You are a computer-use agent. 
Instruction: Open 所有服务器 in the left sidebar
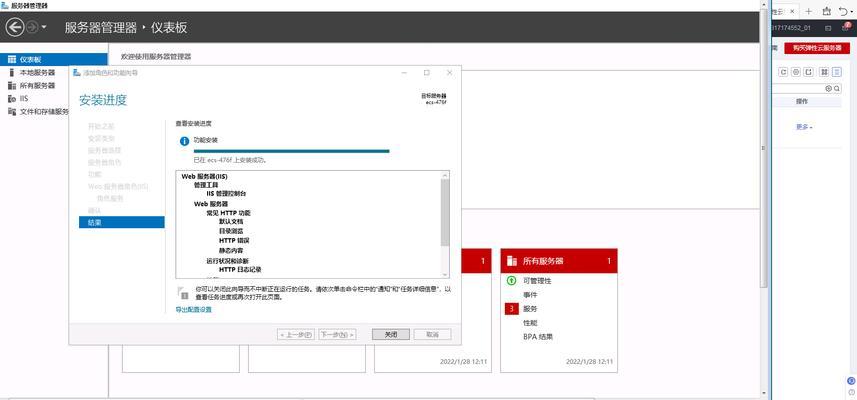pyautogui.click(x=37, y=86)
